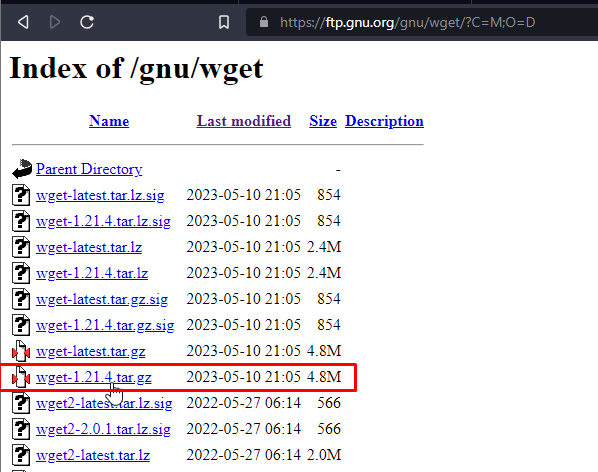The width and height of the screenshot is (598, 472).
Task: Click the Index of /gnu/wget heading
Action: coord(136,69)
